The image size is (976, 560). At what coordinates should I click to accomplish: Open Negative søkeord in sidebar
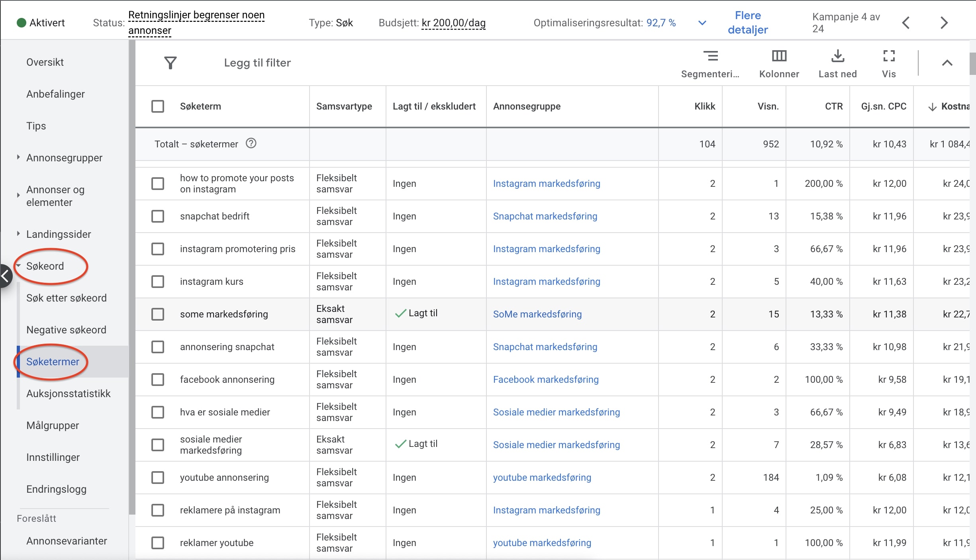tap(66, 330)
